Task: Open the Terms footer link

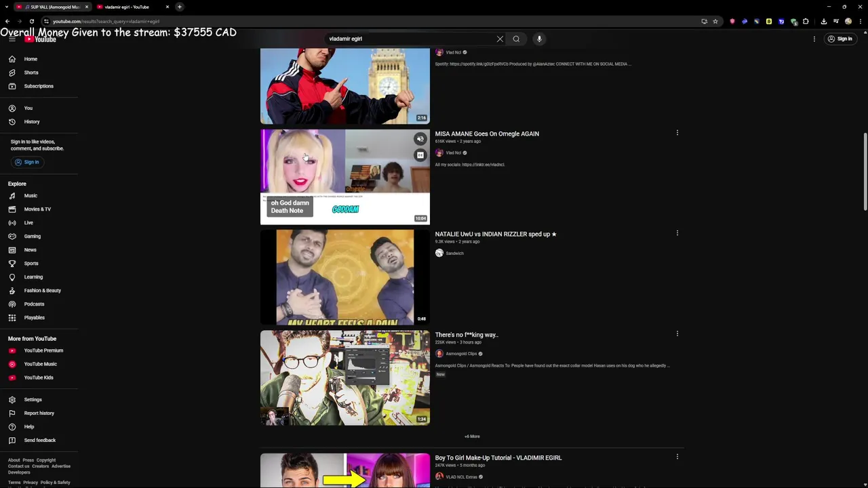Action: [14, 483]
